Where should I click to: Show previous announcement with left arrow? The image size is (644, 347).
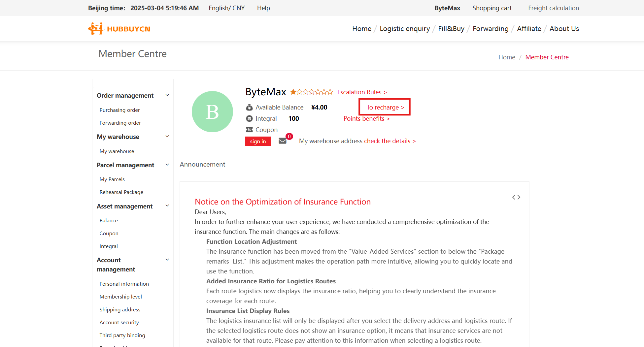point(514,197)
